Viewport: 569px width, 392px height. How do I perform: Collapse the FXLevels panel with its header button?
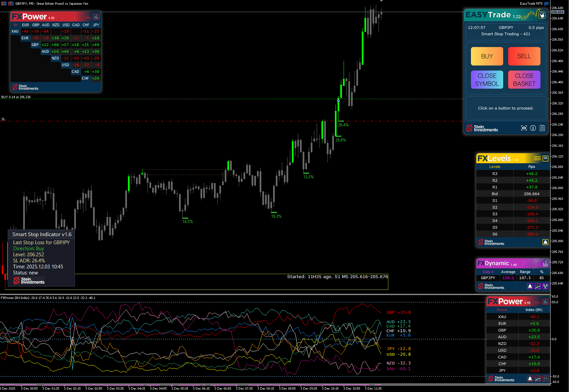(545, 158)
